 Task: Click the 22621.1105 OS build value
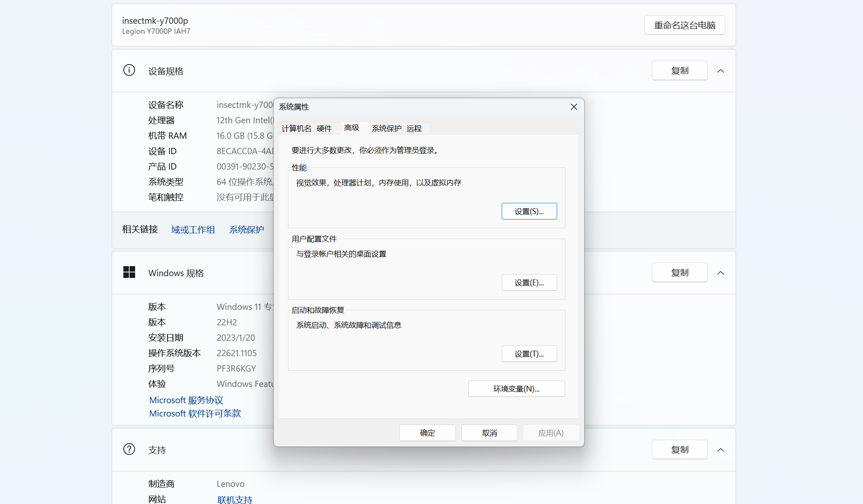pyautogui.click(x=237, y=353)
